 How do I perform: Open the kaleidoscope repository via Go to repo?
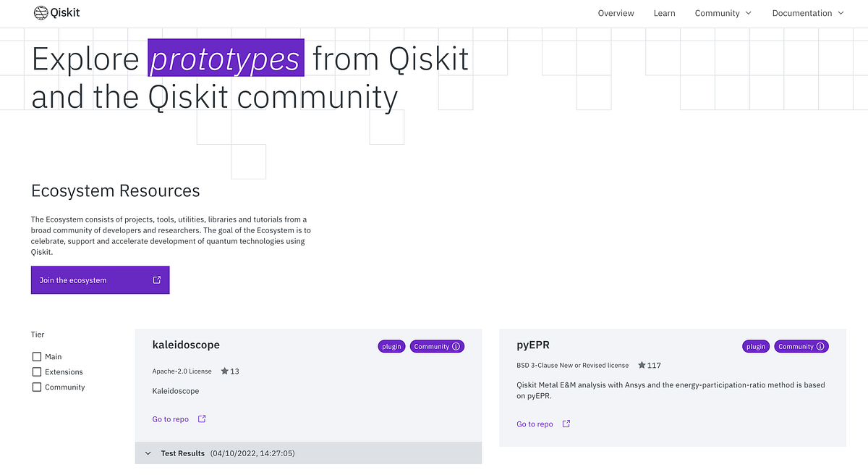click(x=170, y=419)
